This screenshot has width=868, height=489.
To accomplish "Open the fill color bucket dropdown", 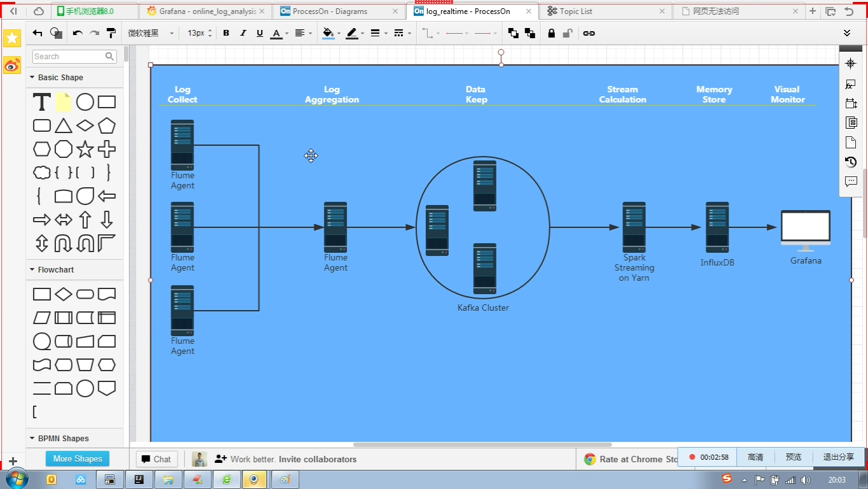I will point(332,33).
